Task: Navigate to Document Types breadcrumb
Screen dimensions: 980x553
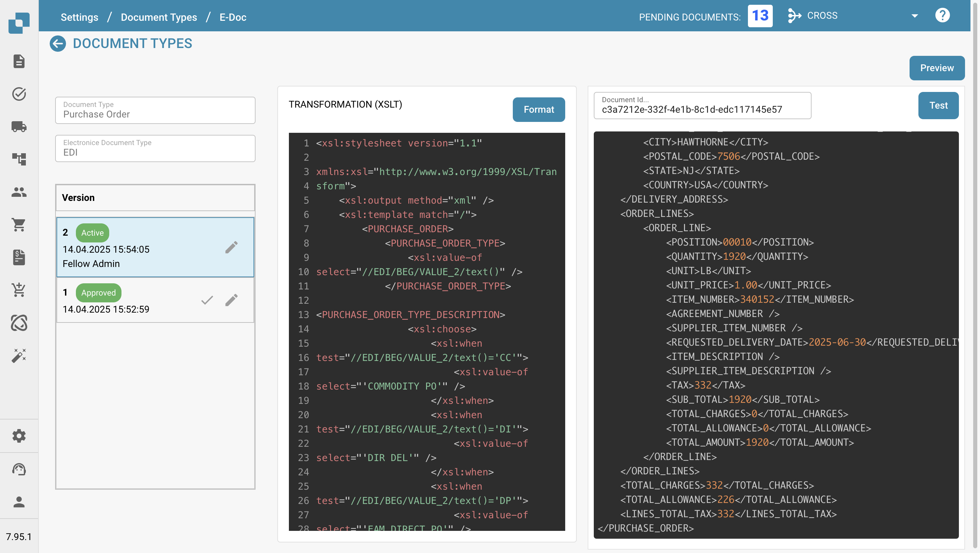Action: pos(159,17)
